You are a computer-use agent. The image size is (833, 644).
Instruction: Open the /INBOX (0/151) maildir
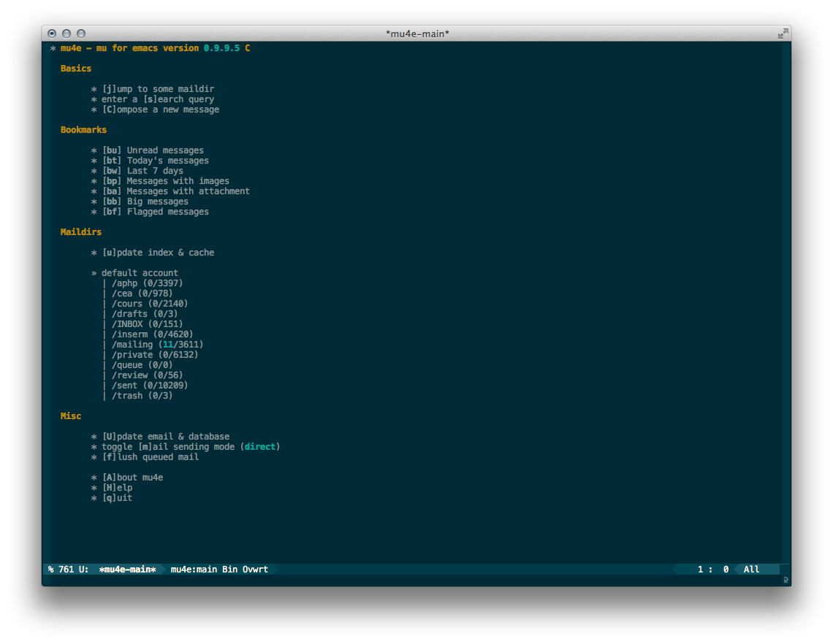(x=147, y=324)
